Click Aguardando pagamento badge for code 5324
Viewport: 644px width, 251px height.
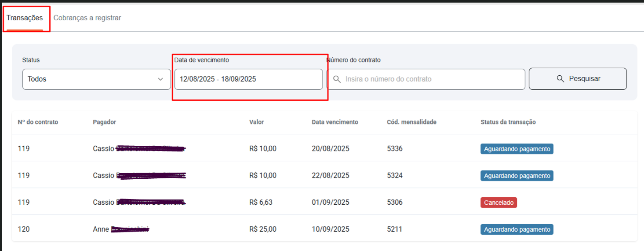click(x=517, y=176)
